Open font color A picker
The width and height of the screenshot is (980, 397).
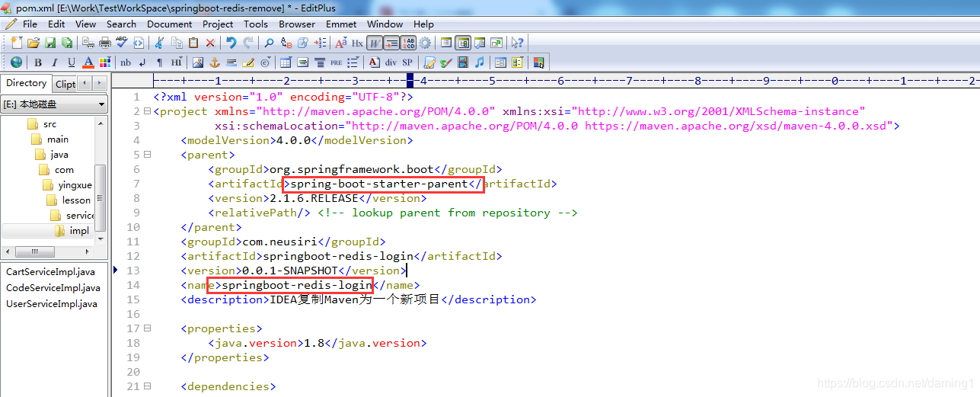coord(88,62)
